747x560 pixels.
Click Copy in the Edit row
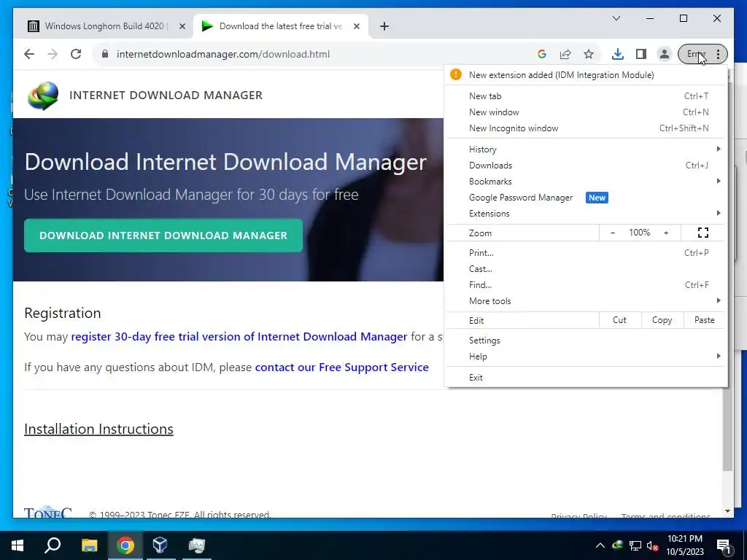pyautogui.click(x=662, y=321)
